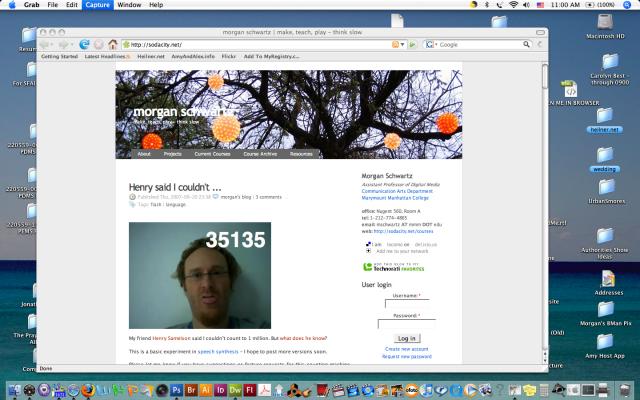
Task: Open the Course Archive tab
Action: pyautogui.click(x=260, y=154)
